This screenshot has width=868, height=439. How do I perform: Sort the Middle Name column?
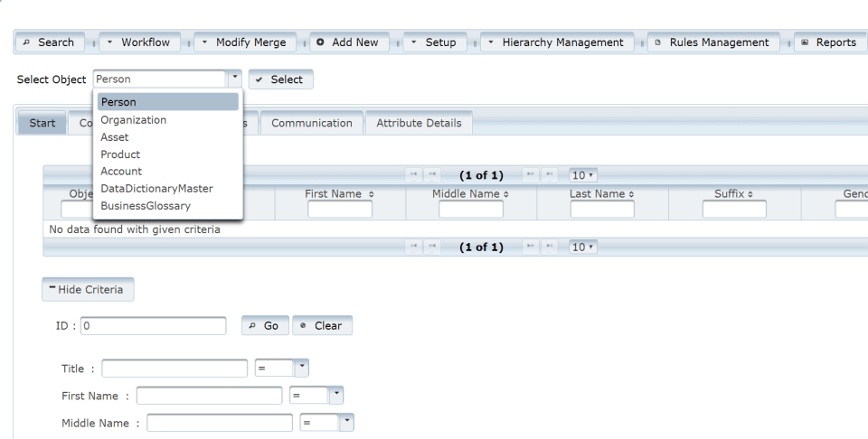[506, 194]
